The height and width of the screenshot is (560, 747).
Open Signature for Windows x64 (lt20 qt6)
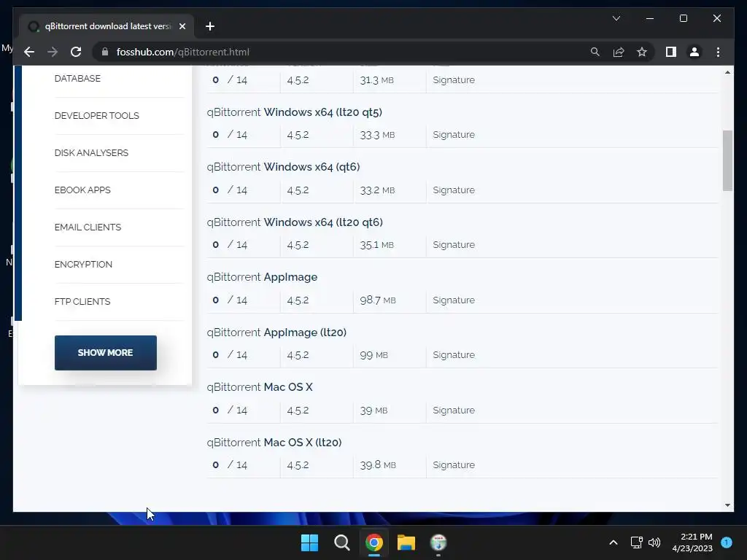(x=454, y=245)
